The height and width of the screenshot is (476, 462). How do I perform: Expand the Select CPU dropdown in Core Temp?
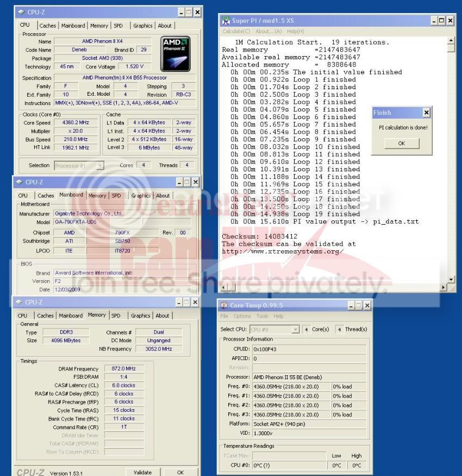click(295, 329)
